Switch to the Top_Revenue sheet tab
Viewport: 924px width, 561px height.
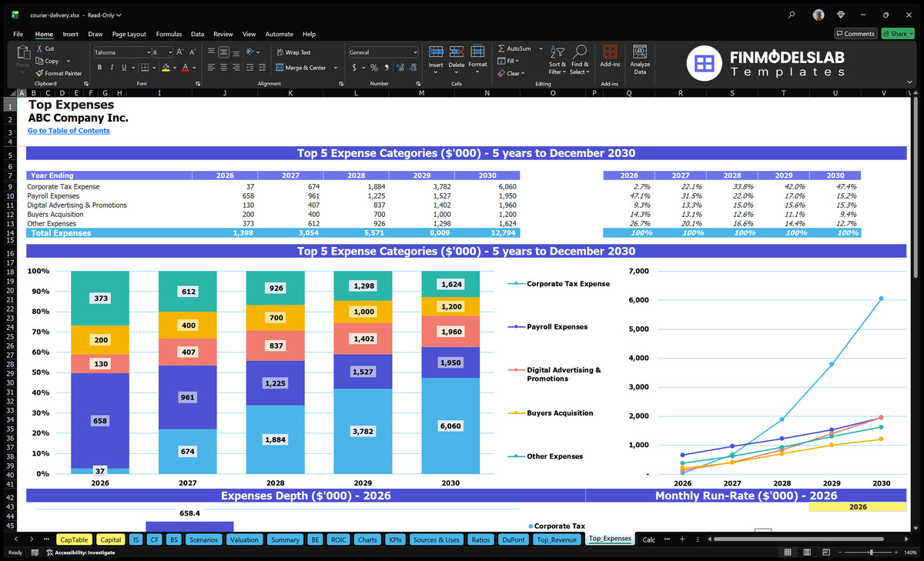tap(556, 539)
